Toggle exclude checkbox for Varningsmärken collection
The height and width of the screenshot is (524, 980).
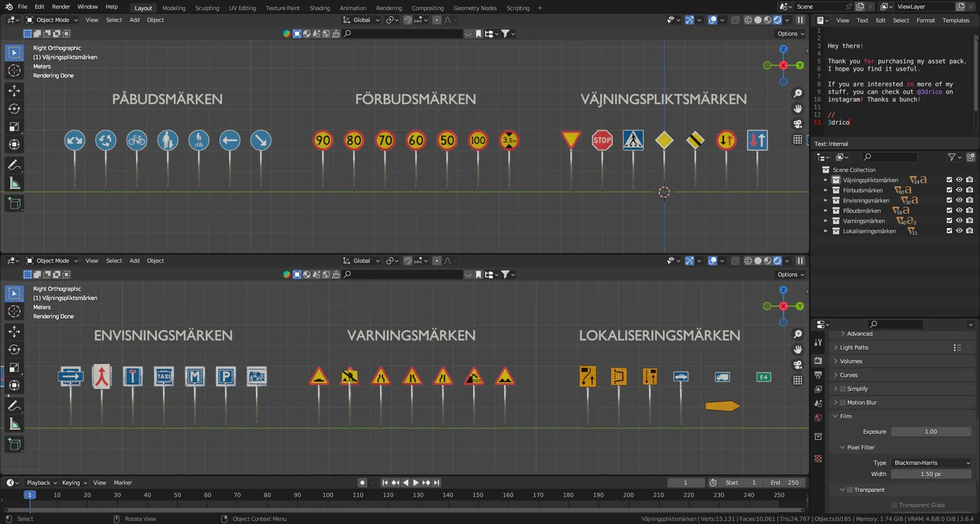pyautogui.click(x=949, y=221)
